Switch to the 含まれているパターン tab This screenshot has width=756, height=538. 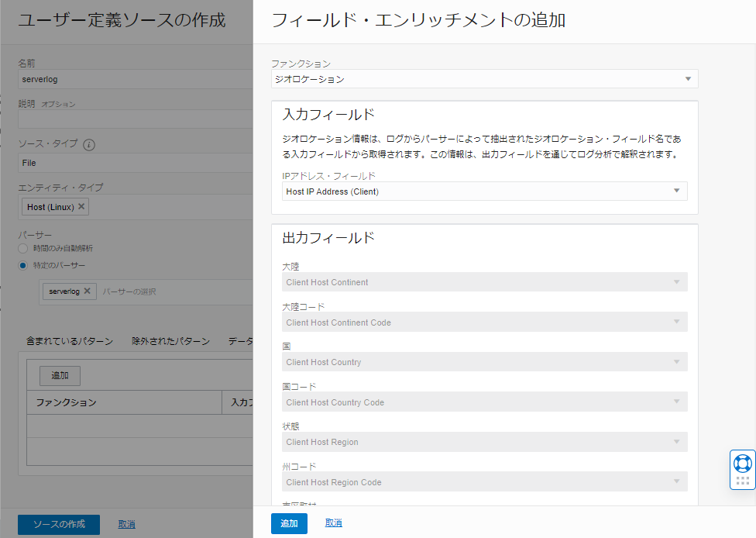click(70, 341)
